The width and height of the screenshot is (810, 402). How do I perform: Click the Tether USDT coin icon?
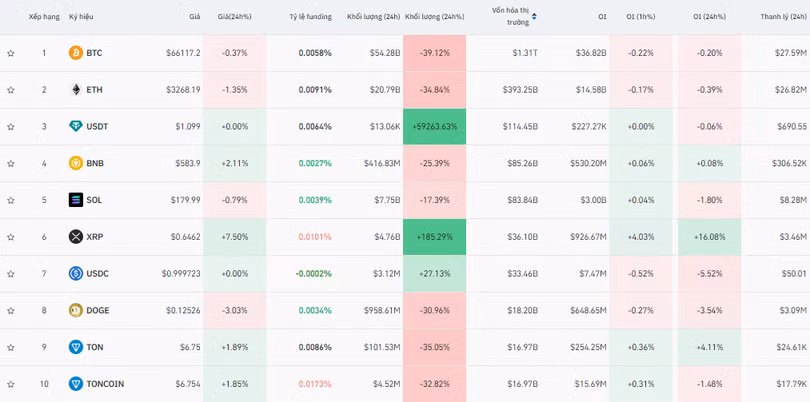(x=75, y=126)
